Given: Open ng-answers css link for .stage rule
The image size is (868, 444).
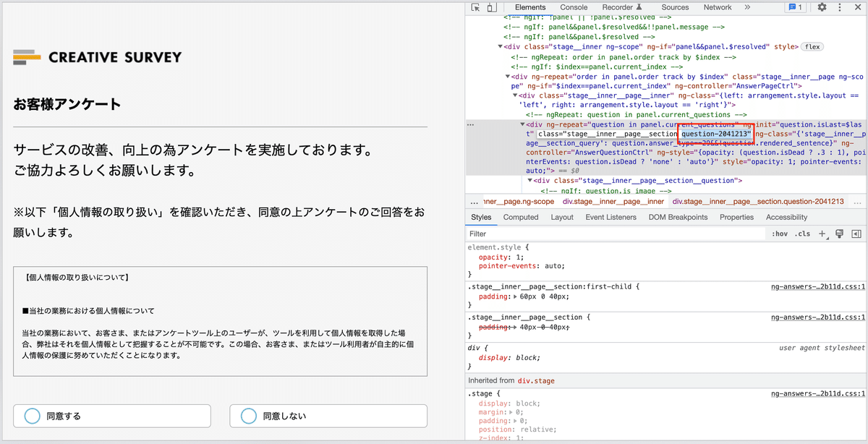Looking at the screenshot, I should (x=817, y=393).
